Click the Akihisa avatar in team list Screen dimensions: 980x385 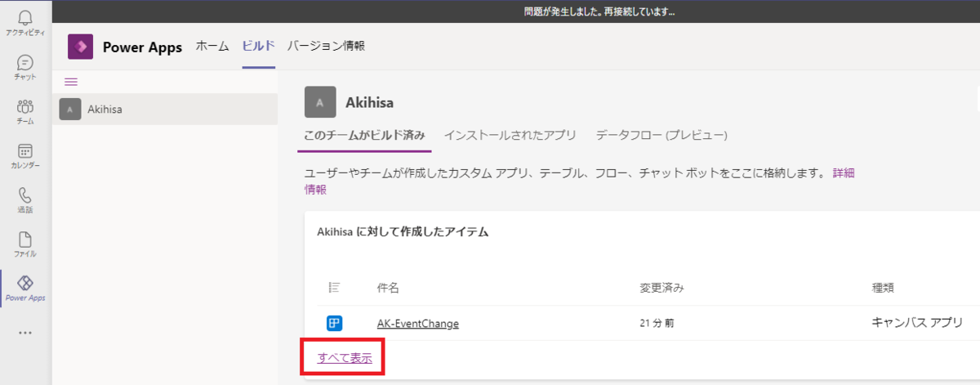pyautogui.click(x=70, y=110)
